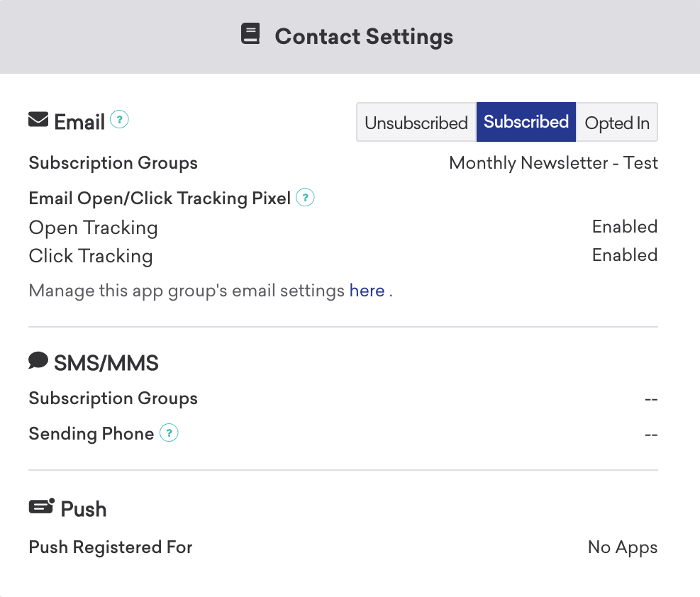Click the speech bubble SMS/MMS icon
The image size is (700, 597).
tap(38, 362)
